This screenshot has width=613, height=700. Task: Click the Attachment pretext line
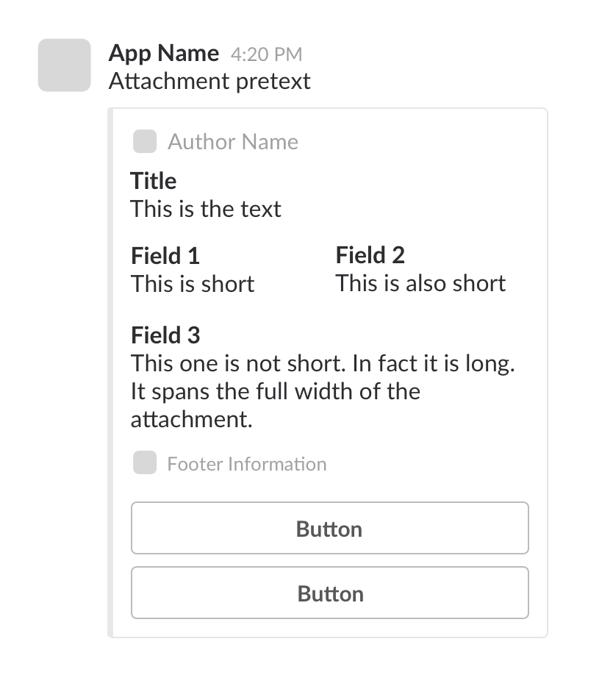pos(210,81)
